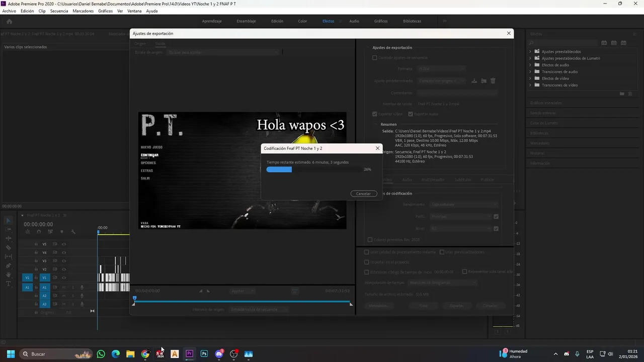The image size is (644, 362).
Task: Hide track V5 with its eye icon
Action: (64, 244)
